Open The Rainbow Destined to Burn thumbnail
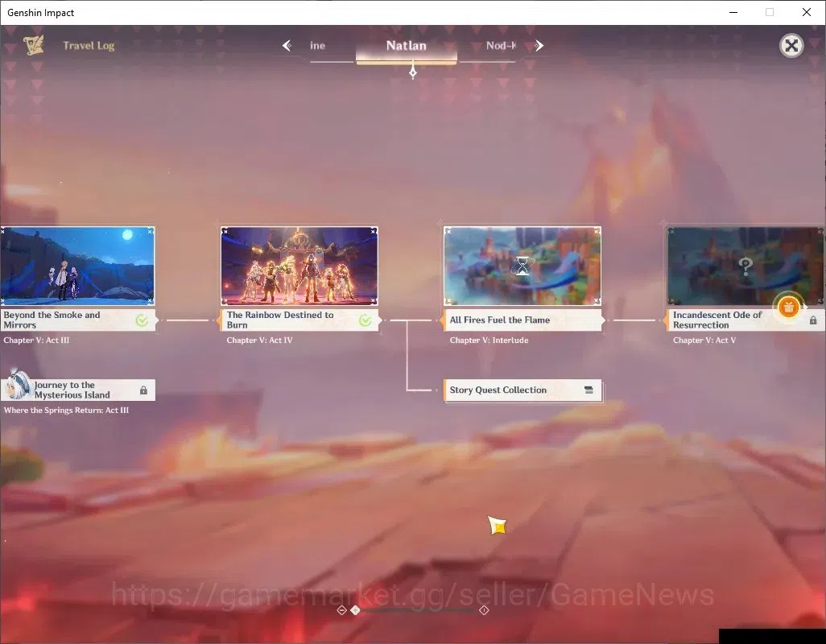The width and height of the screenshot is (826, 644). (x=299, y=266)
